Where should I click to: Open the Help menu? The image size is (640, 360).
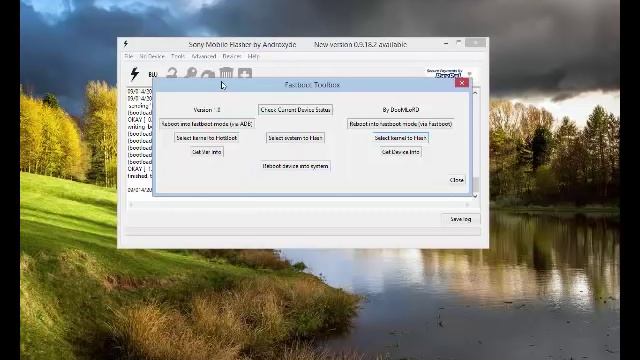(253, 56)
